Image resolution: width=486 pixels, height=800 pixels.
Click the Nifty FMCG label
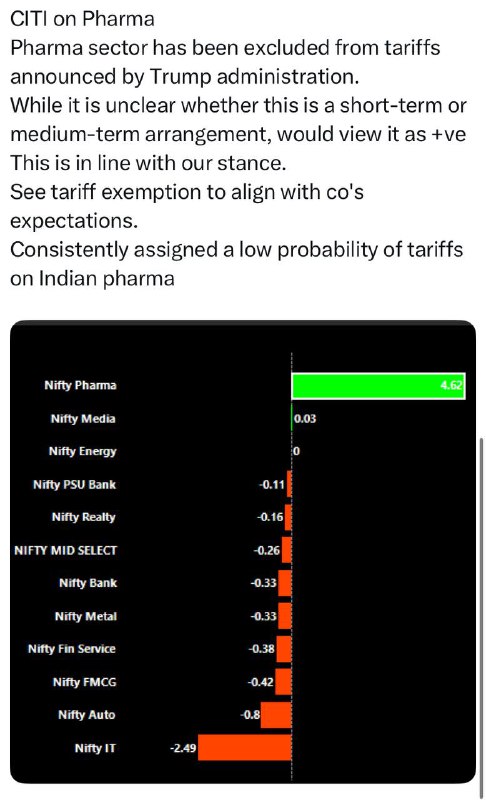[x=85, y=682]
